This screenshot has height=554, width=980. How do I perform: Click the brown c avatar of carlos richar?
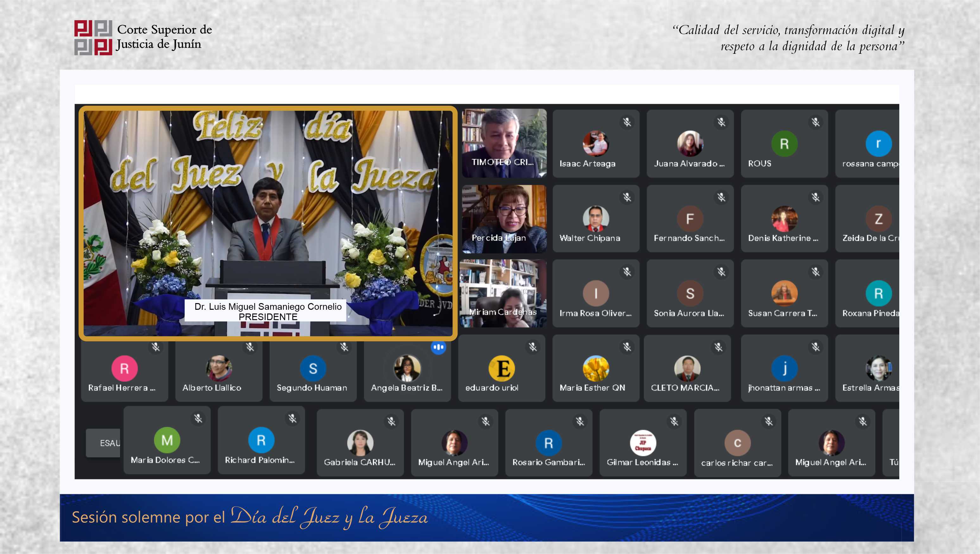737,443
